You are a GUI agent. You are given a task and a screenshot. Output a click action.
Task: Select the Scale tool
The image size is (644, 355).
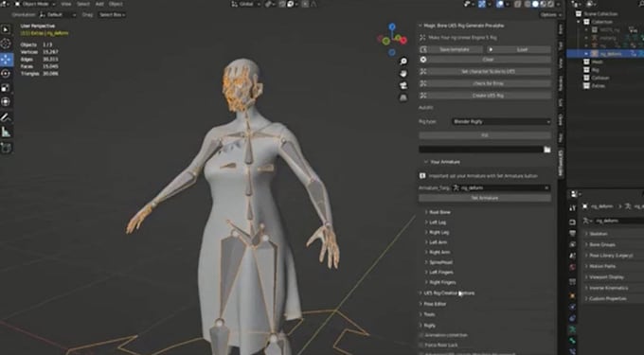[6, 88]
